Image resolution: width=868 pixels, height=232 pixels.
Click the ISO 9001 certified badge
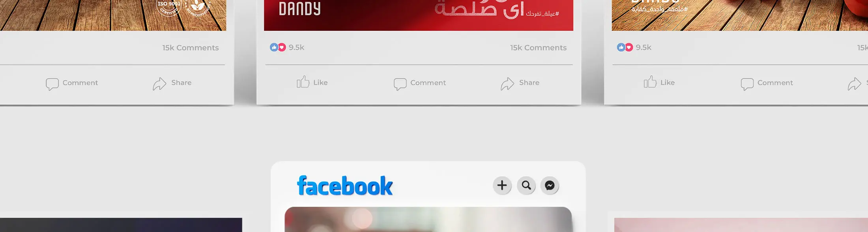169,8
